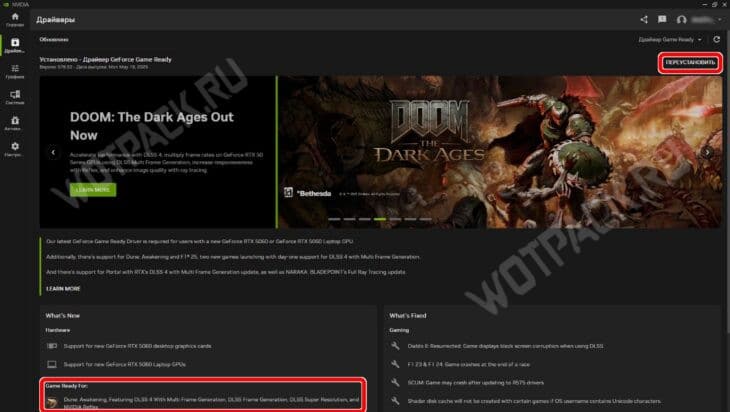Click the green Learn More banner button

coord(93,189)
